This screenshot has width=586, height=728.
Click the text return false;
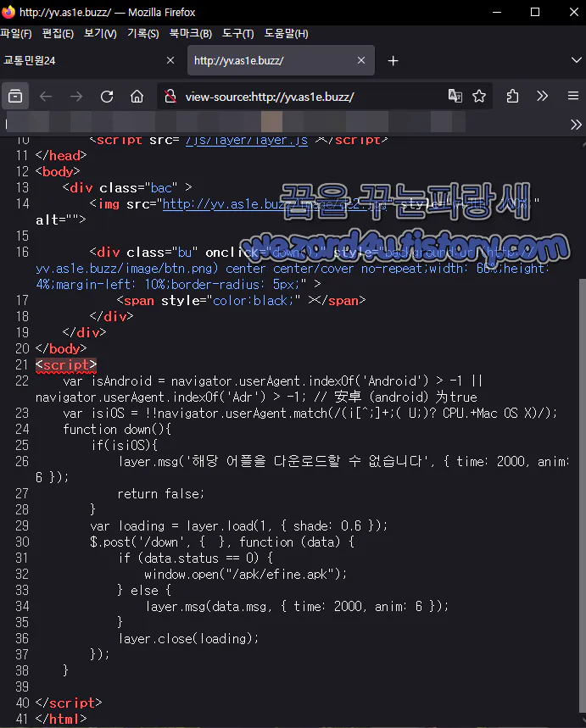160,494
